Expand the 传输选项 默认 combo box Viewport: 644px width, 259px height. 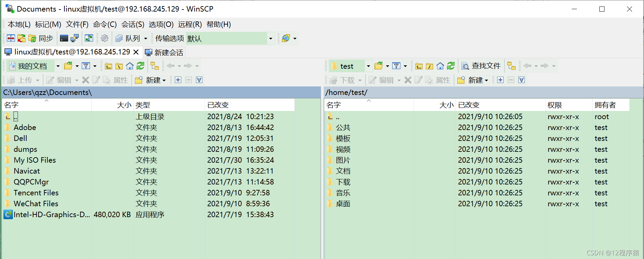pyautogui.click(x=271, y=38)
